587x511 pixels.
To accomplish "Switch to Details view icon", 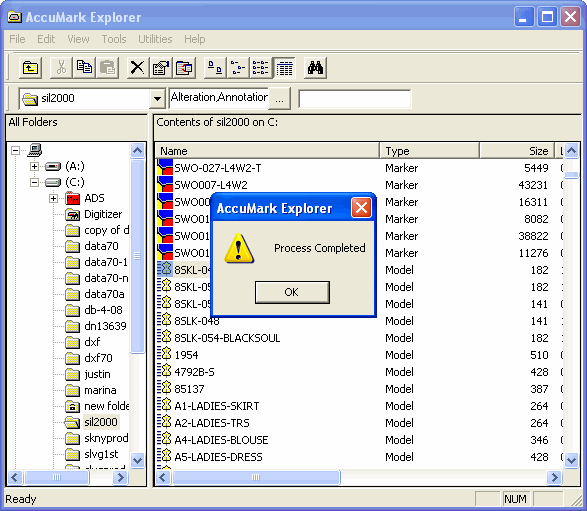I will tap(284, 68).
